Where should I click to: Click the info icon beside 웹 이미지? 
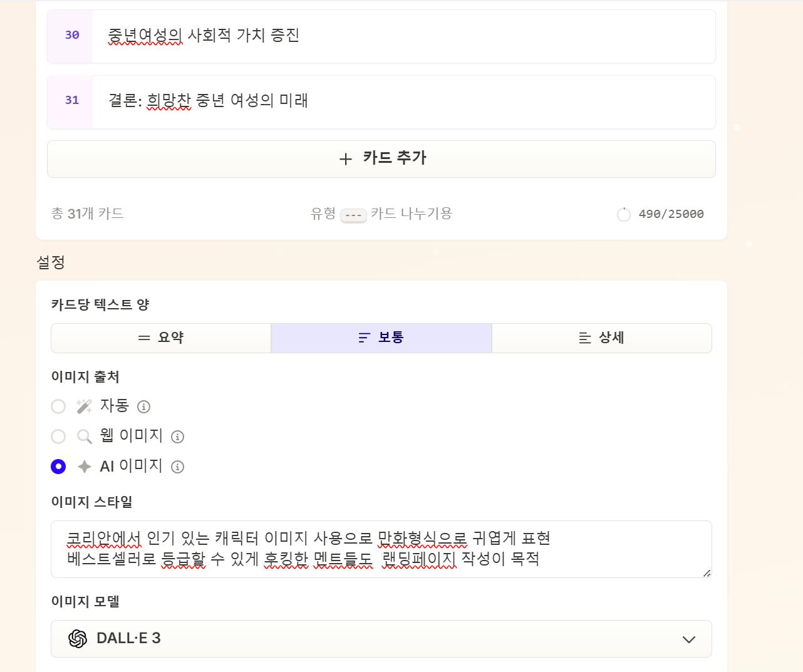[x=178, y=437]
